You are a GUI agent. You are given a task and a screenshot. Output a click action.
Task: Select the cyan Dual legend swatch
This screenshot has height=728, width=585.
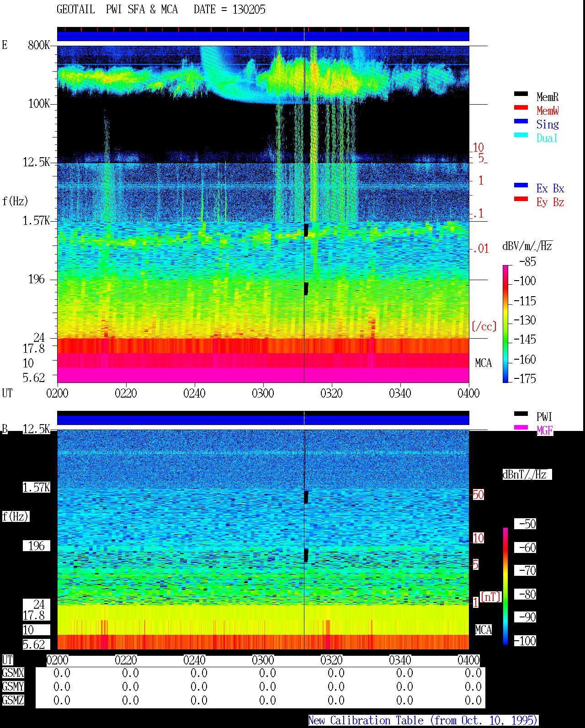click(521, 135)
